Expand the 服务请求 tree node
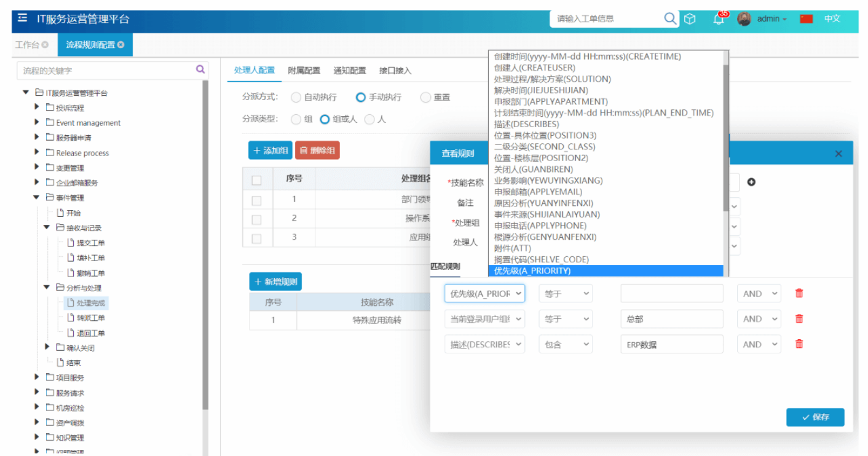This screenshot has width=868, height=456. click(36, 393)
